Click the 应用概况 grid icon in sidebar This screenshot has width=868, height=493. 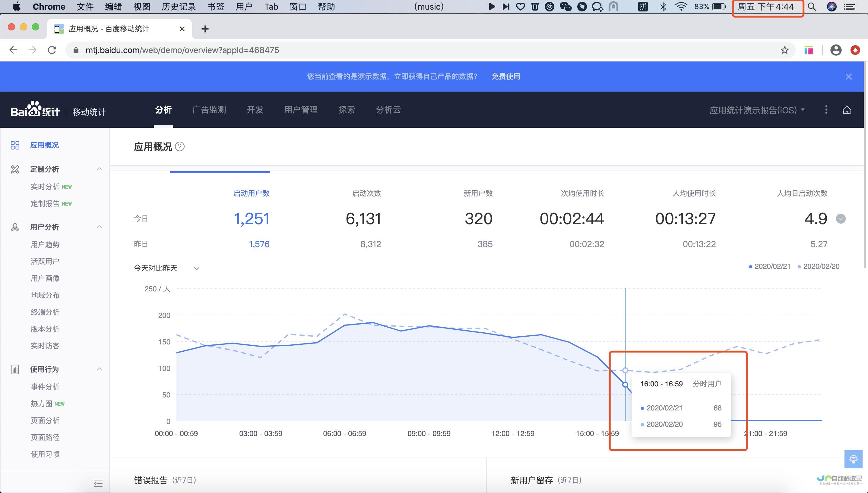coord(15,145)
